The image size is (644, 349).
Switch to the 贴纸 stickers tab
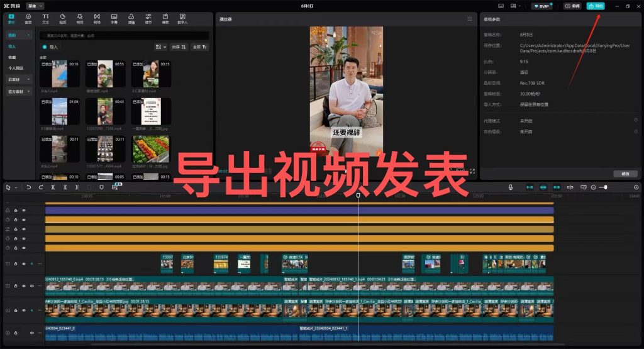point(62,18)
